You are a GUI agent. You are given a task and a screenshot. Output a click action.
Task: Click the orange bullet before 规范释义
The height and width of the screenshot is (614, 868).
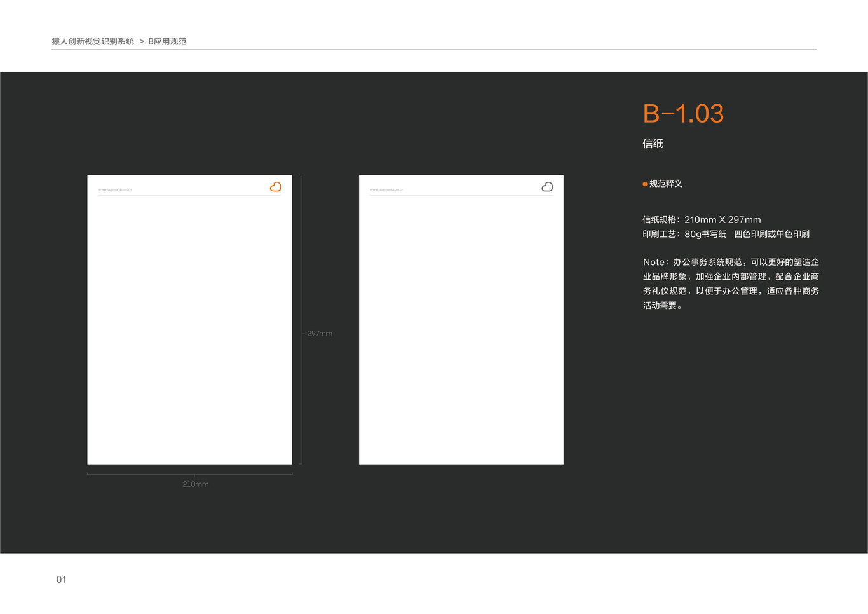(x=645, y=184)
